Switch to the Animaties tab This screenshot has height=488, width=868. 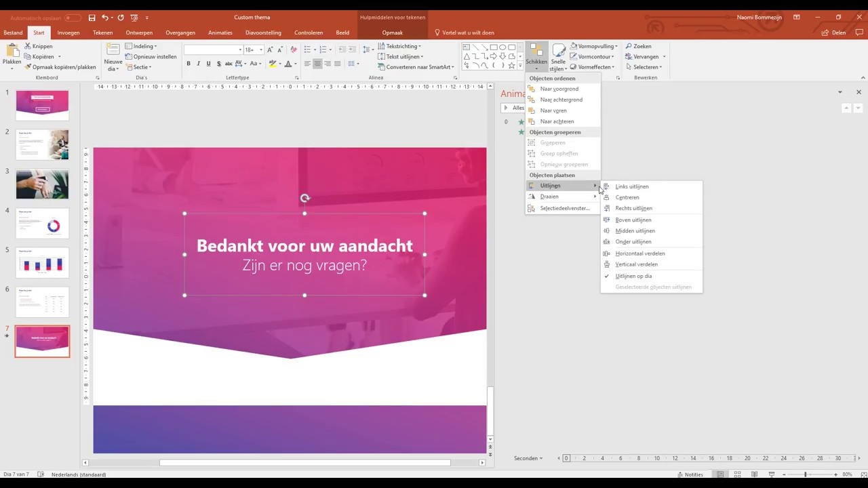point(220,33)
